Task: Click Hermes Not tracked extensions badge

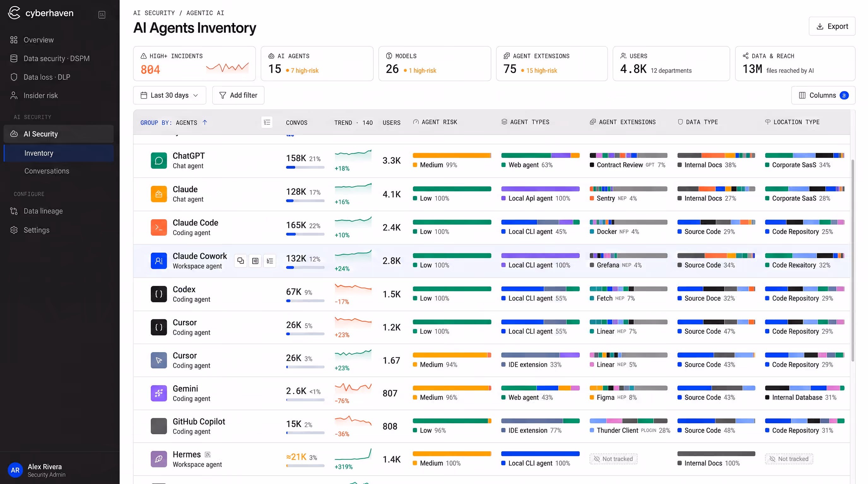Action: click(613, 459)
